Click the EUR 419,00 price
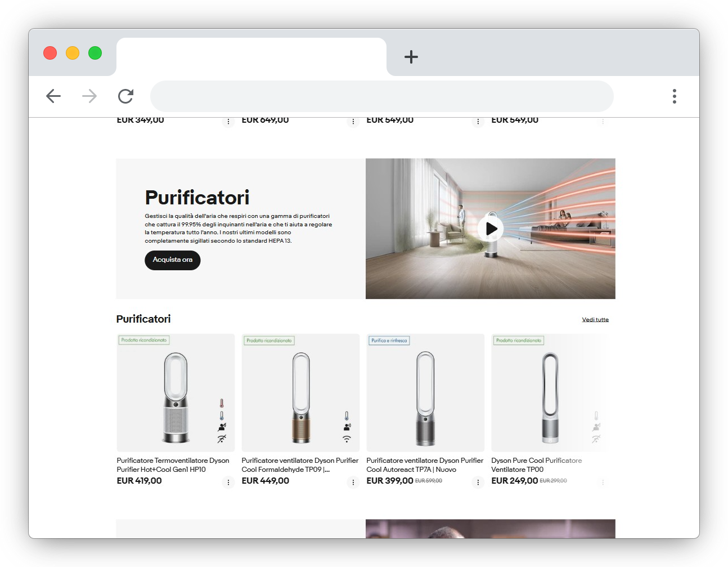 tap(139, 481)
